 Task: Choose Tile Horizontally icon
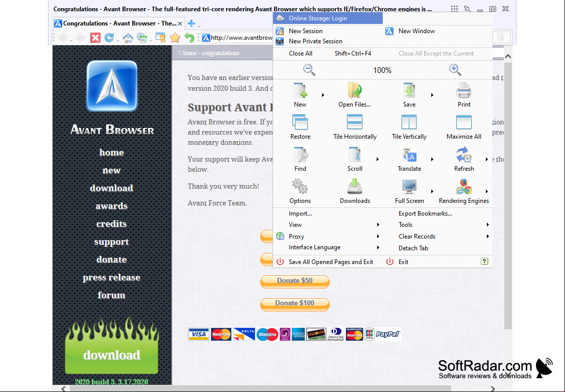tap(355, 122)
